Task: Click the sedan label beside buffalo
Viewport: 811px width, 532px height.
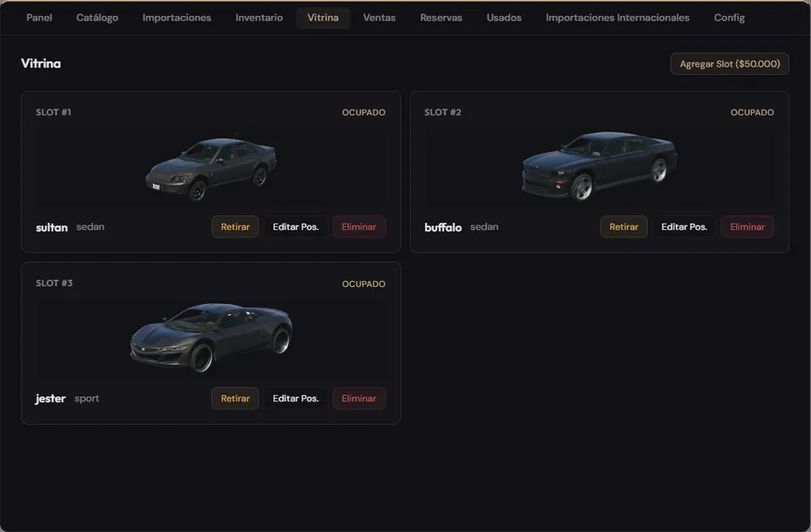Action: point(484,227)
